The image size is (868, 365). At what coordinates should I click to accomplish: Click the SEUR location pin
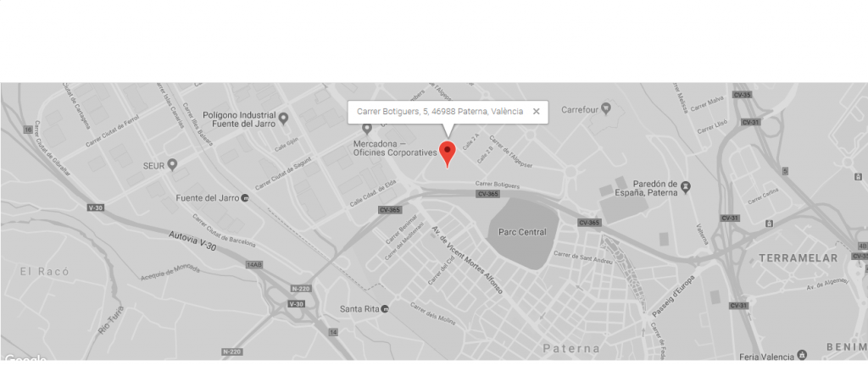click(172, 165)
